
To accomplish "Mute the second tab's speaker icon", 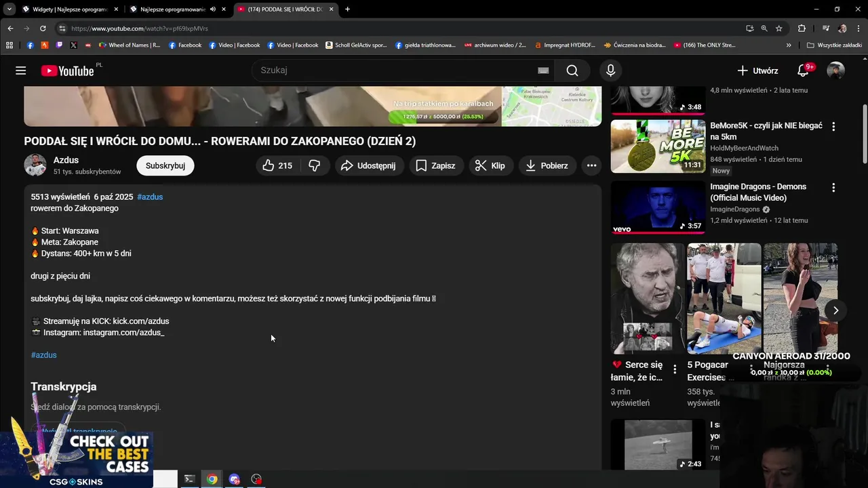I will (213, 9).
